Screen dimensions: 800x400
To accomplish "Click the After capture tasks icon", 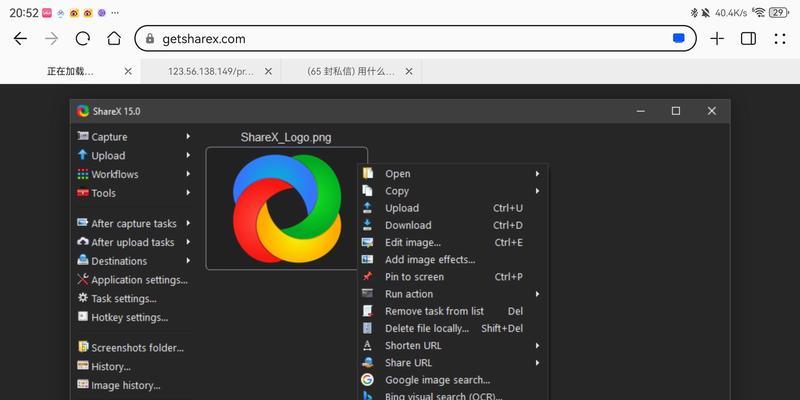I will (83, 223).
